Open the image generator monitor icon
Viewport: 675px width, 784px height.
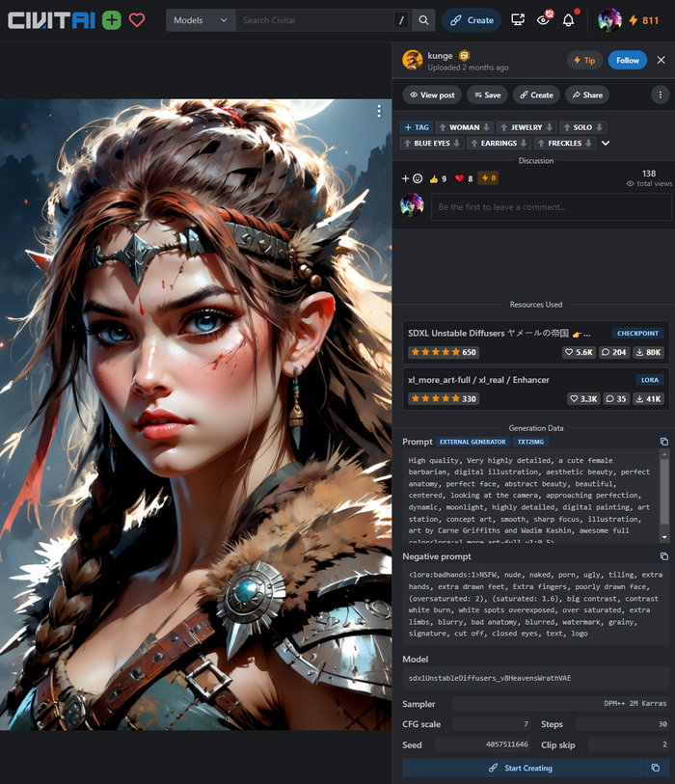coord(518,20)
